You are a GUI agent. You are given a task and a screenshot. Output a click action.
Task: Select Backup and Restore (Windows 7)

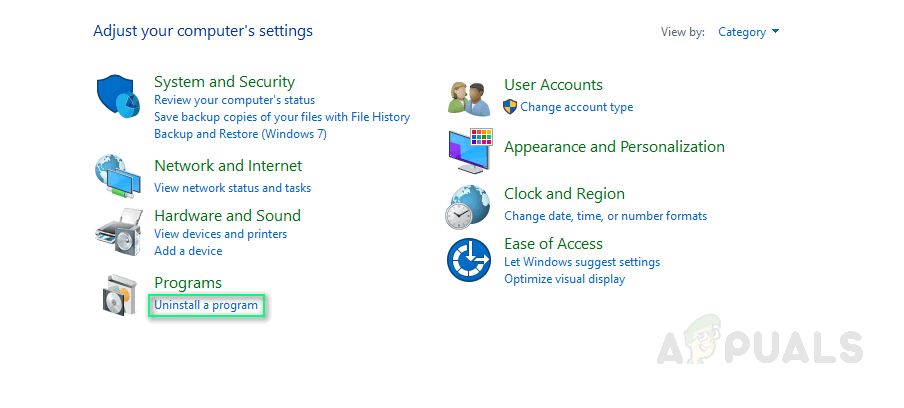coord(240,134)
